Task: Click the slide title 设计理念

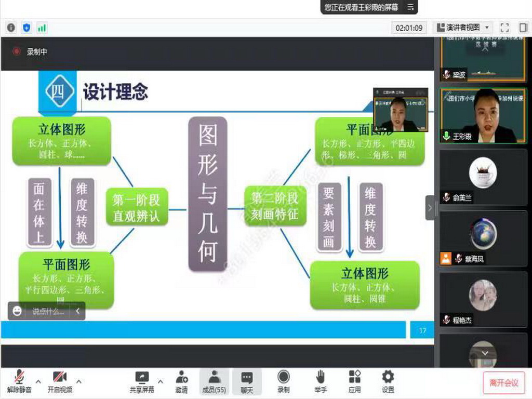Action: [x=116, y=91]
